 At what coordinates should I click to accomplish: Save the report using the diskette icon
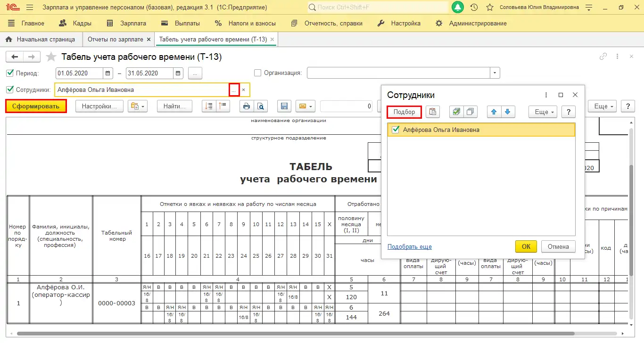pyautogui.click(x=284, y=106)
